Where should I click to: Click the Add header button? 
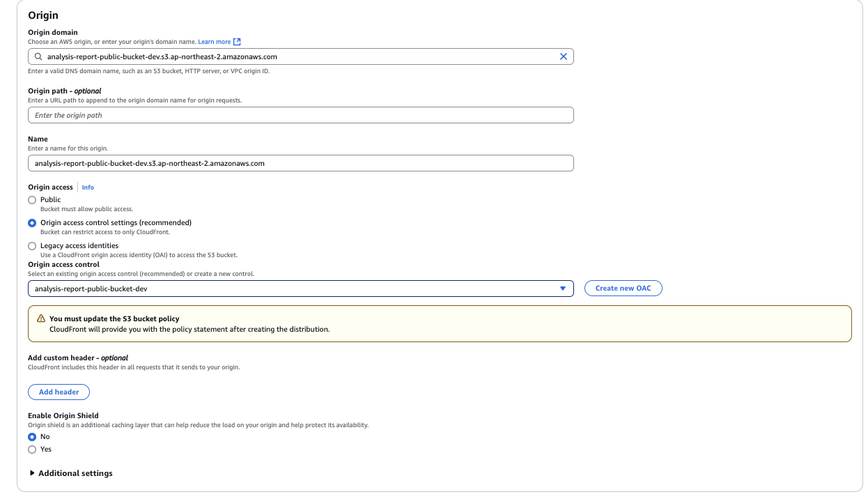(59, 392)
